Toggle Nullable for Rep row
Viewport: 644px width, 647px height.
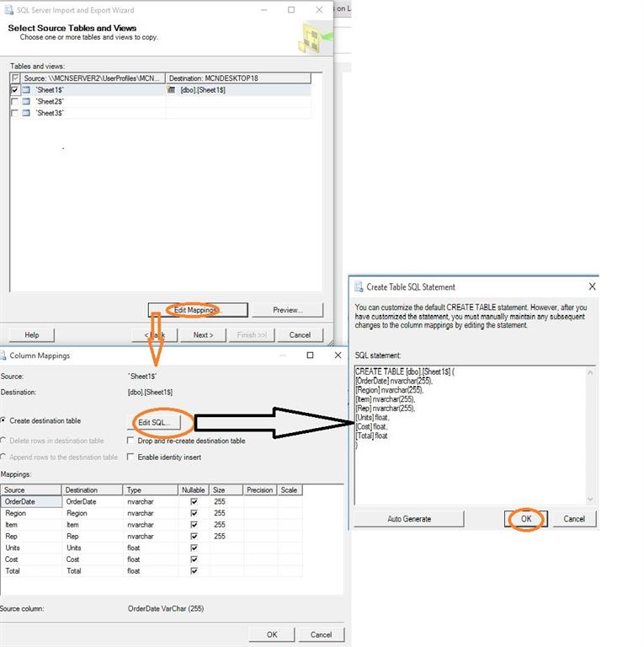(194, 536)
